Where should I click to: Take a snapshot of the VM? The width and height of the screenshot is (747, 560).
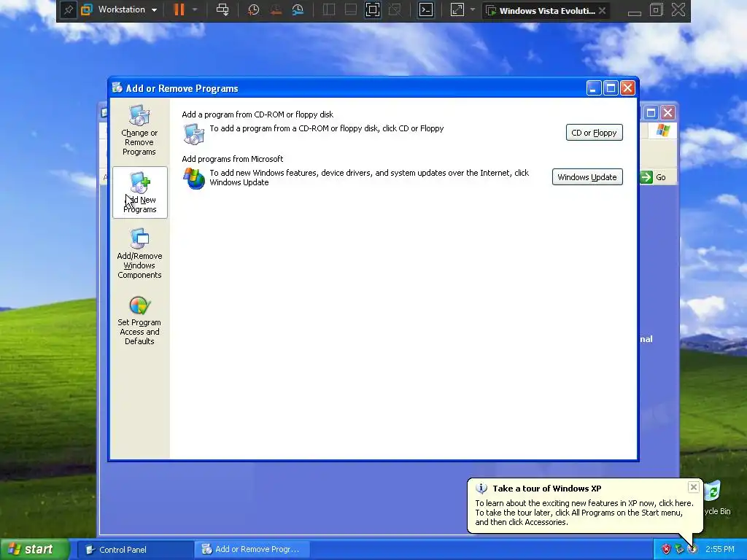click(x=253, y=9)
